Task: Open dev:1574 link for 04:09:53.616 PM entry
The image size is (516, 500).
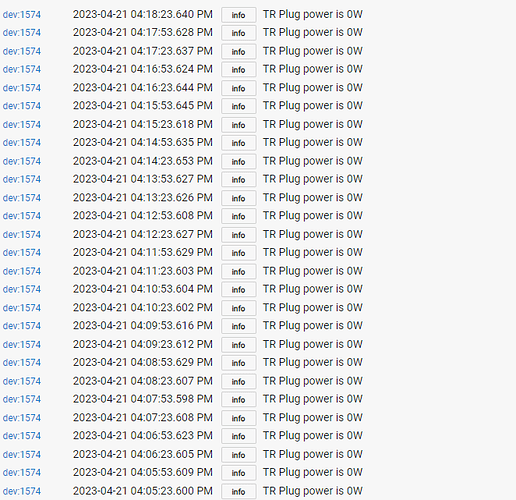Action: coord(22,326)
